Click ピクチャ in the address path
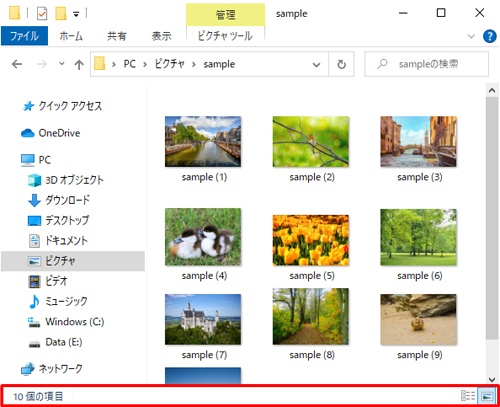500x407 pixels. point(169,64)
